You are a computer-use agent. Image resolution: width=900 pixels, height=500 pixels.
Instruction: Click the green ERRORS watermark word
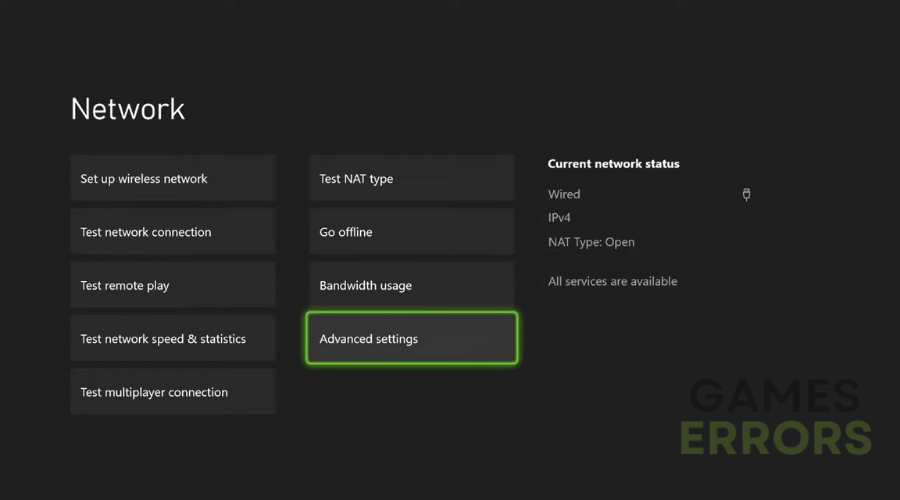(x=776, y=438)
